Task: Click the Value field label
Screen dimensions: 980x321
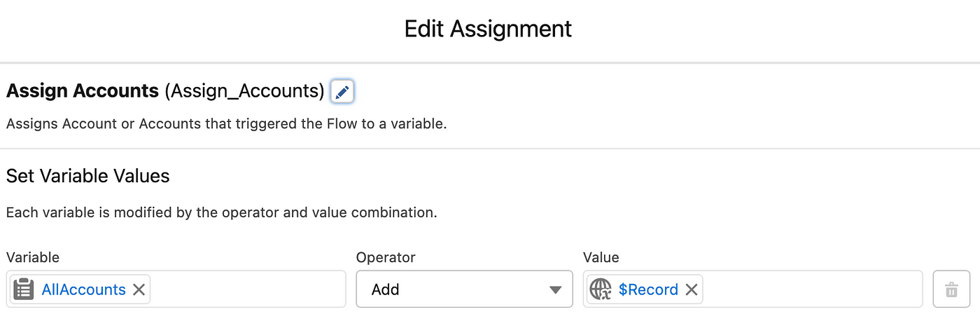Action: [601, 257]
